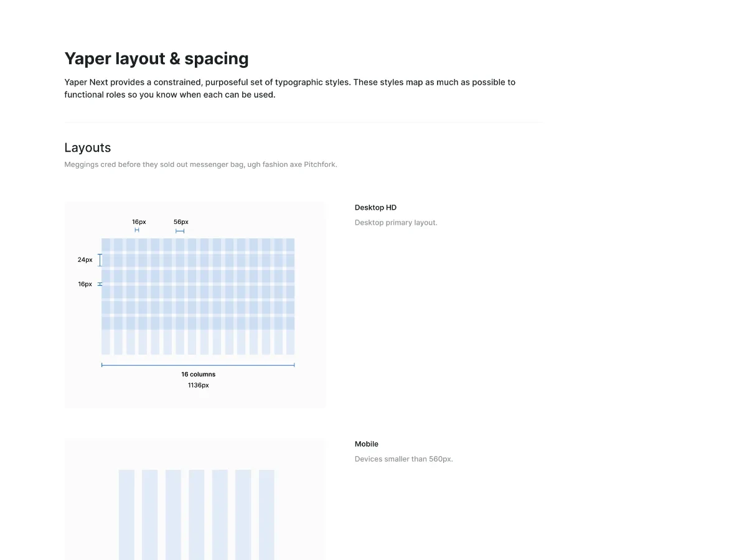Click the 16 columns label
This screenshot has width=747, height=560.
(x=199, y=375)
